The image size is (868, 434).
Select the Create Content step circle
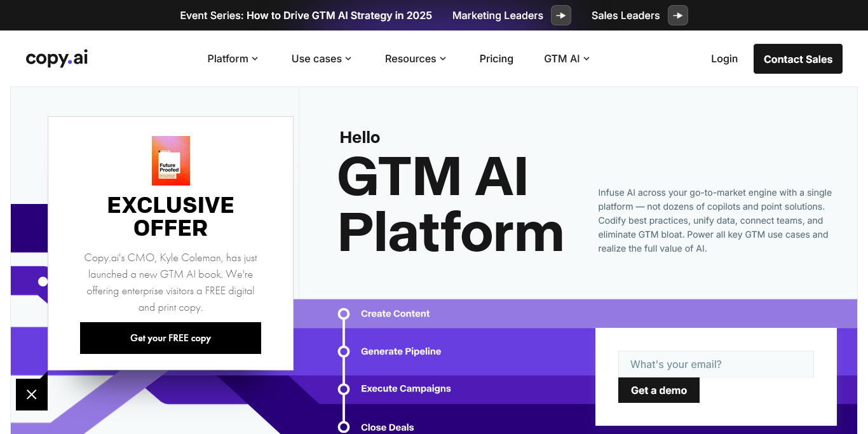(x=344, y=314)
